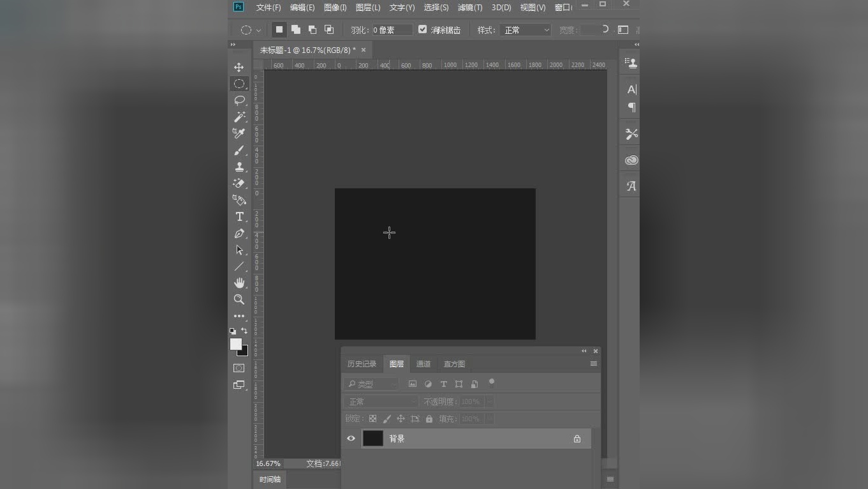
Task: Select the Magic Wand tool
Action: (x=239, y=117)
